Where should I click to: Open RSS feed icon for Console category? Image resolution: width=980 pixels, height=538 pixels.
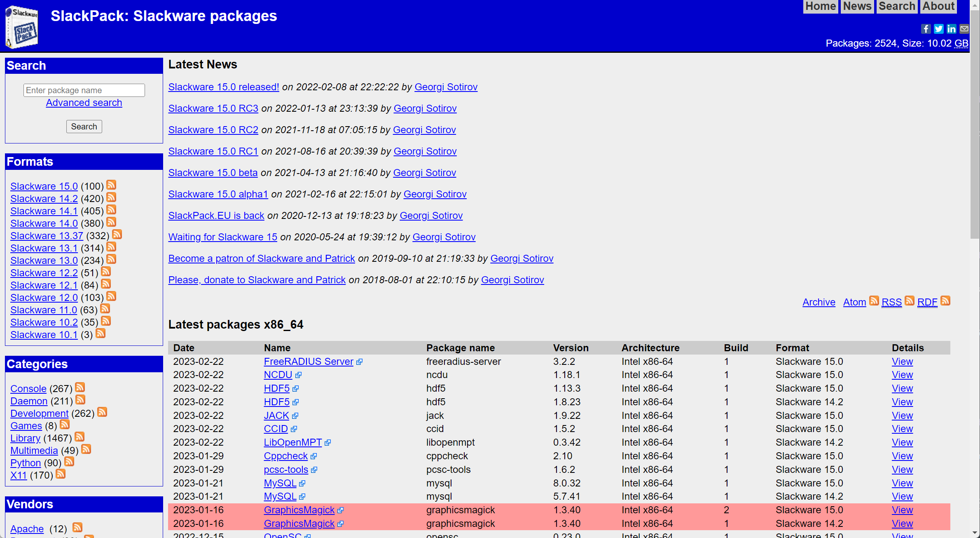coord(80,387)
